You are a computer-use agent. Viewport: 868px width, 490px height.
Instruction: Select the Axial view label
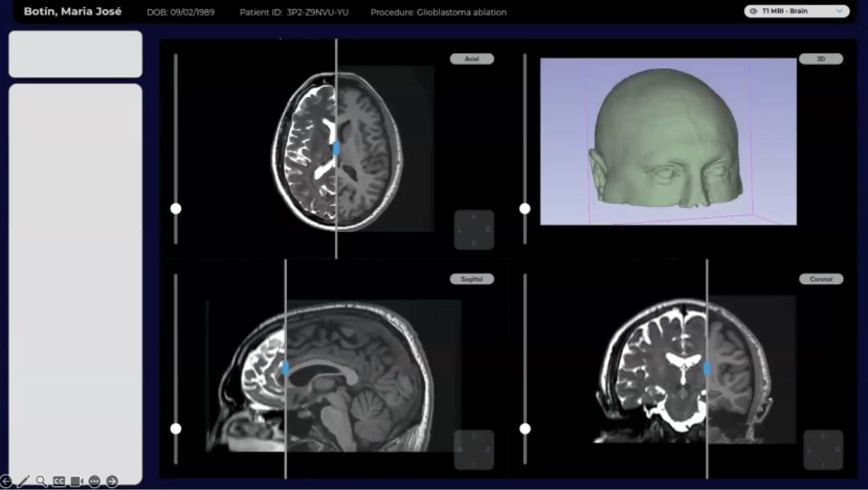(471, 59)
